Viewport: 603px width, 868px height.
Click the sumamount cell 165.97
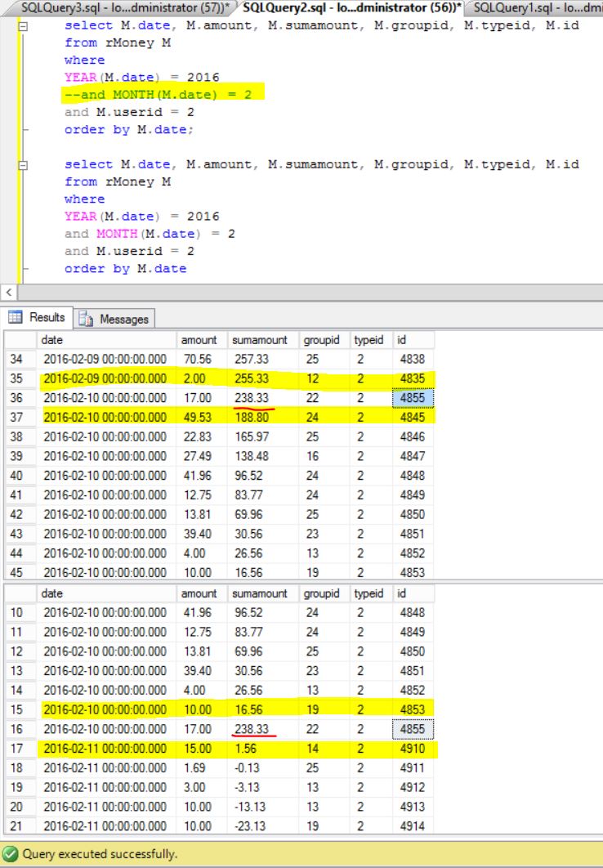(x=263, y=436)
